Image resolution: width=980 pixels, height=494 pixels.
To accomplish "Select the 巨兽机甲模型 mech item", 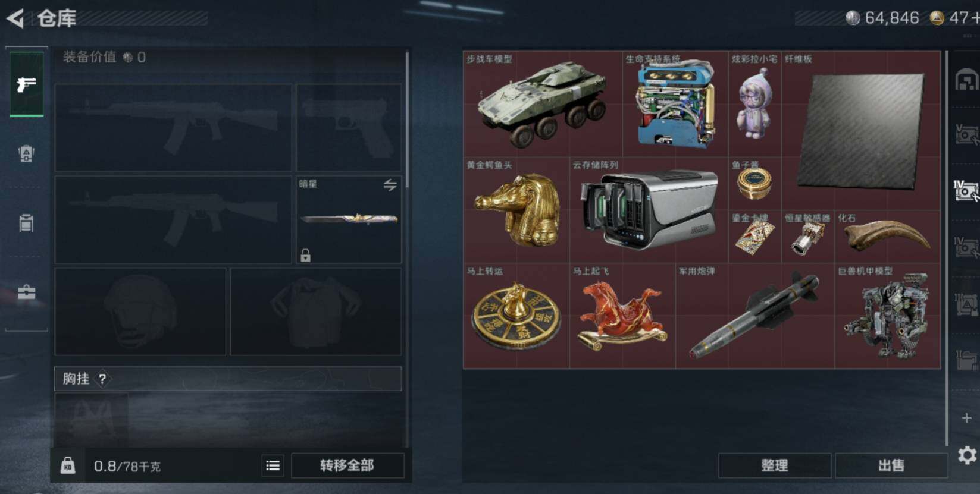I will pos(887,316).
